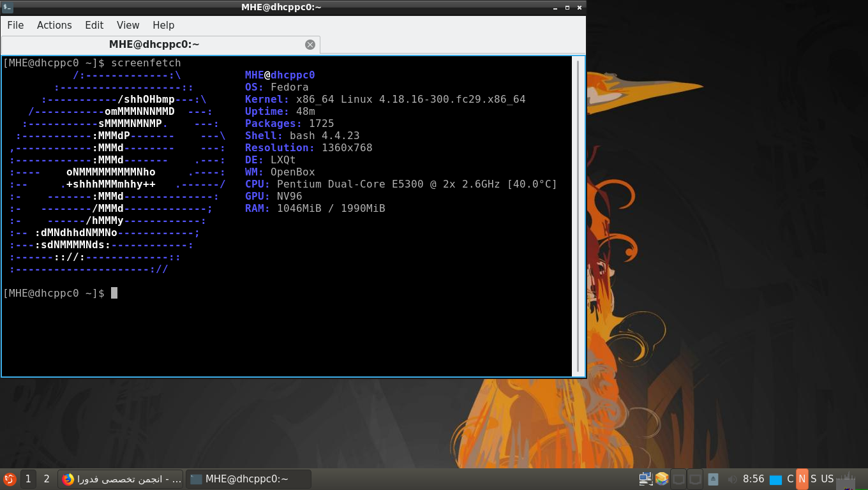Click the 'MHE@dhcppc0' header in screenfetch output
868x490 pixels.
click(280, 75)
